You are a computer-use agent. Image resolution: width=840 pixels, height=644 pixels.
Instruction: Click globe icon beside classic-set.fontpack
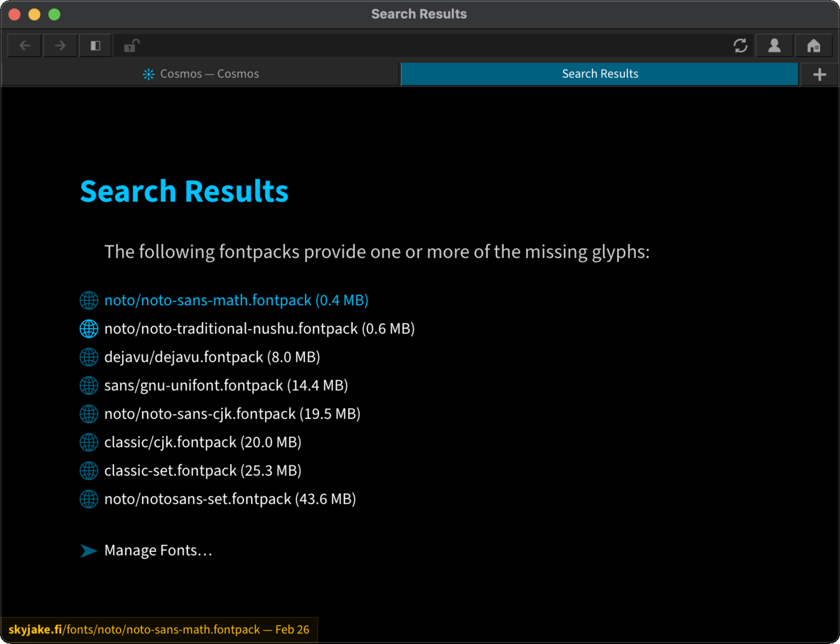89,471
